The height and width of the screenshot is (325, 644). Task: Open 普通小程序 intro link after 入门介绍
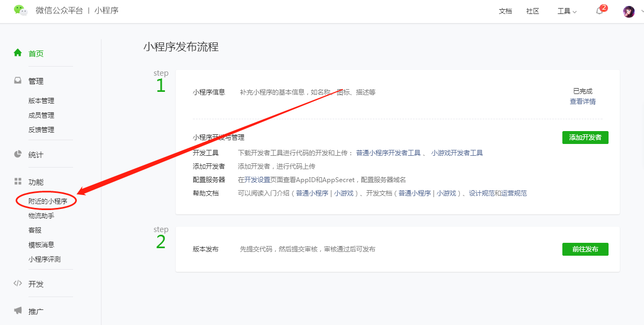tap(312, 193)
